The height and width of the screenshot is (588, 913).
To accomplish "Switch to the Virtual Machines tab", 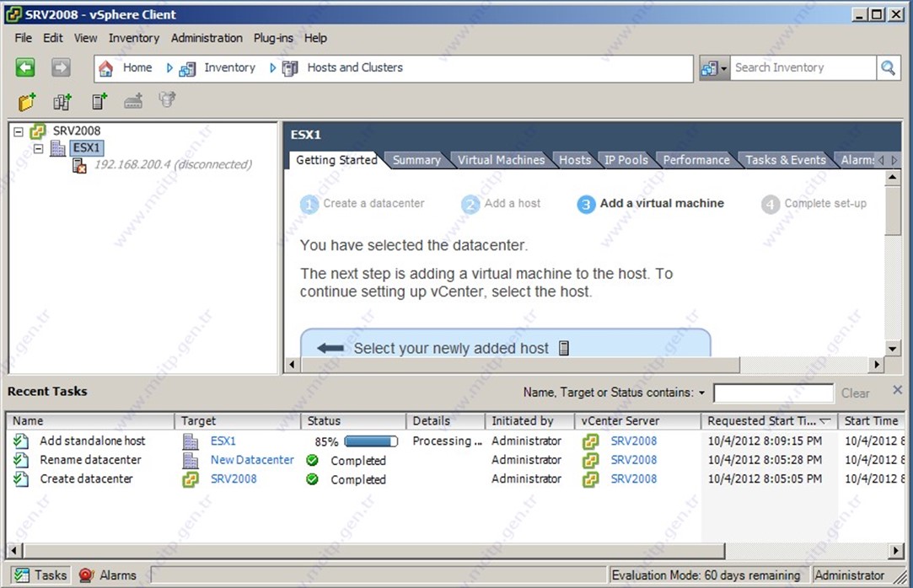I will [x=501, y=160].
